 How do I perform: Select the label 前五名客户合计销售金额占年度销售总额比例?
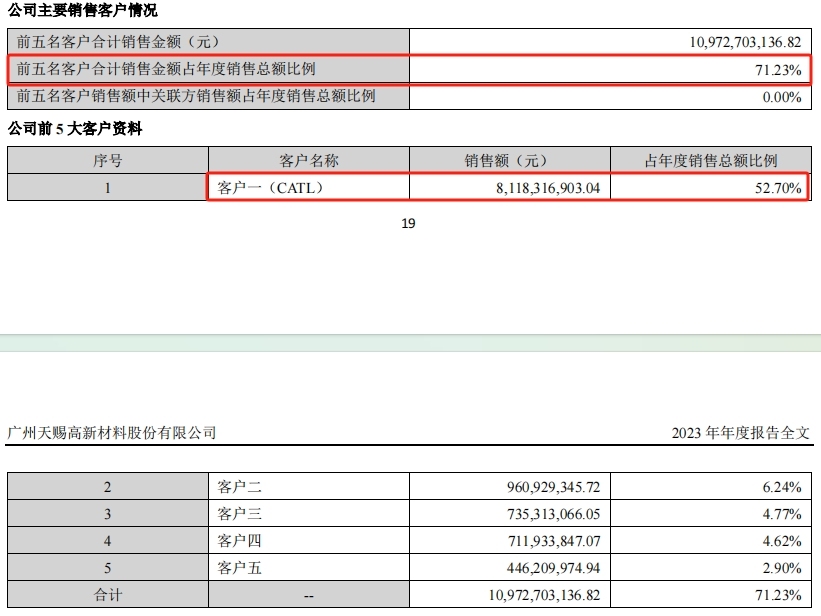click(x=166, y=69)
